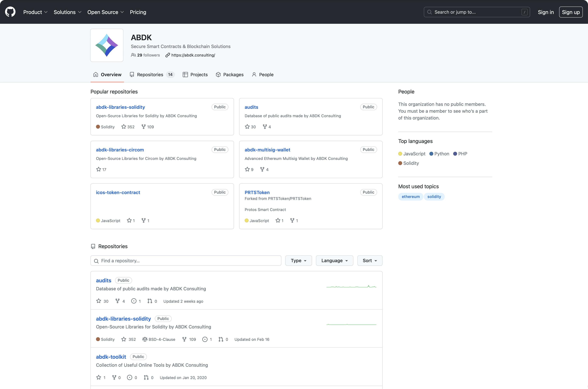Click the fork icon on abdk-multisig-wallet card

[262, 170]
